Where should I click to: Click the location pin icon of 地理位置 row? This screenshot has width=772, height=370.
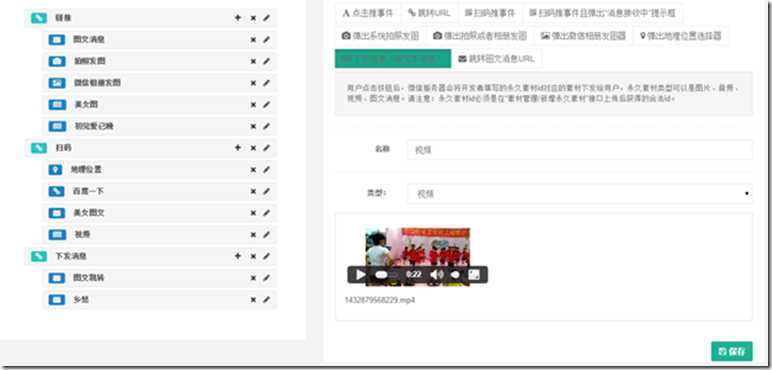(55, 170)
